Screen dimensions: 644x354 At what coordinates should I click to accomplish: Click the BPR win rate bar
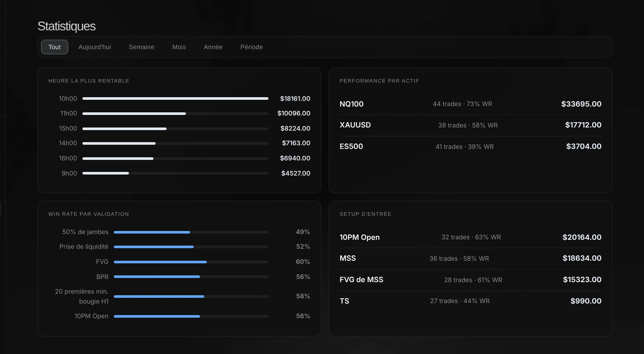(x=191, y=277)
